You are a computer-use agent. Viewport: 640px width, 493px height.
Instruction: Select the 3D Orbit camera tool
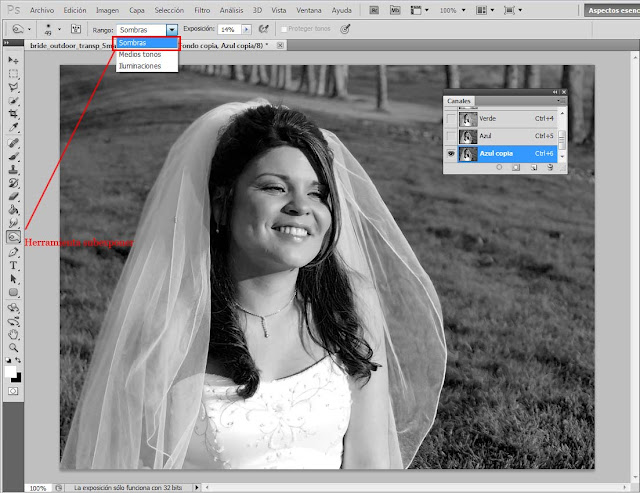pyautogui.click(x=13, y=321)
